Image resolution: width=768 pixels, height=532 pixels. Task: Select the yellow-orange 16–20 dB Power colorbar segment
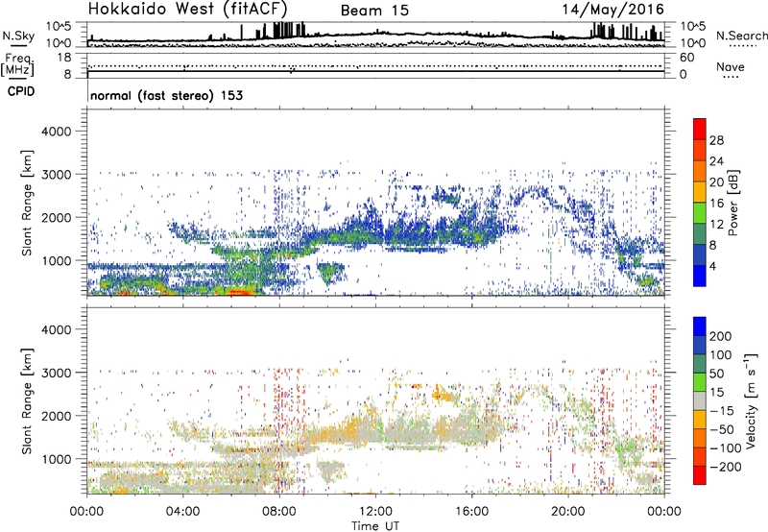(700, 192)
